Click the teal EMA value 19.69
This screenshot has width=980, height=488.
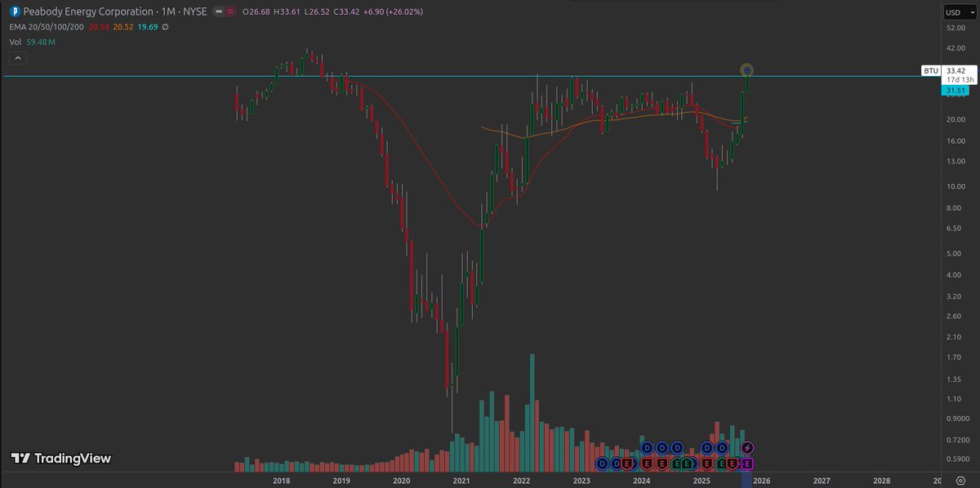pyautogui.click(x=148, y=27)
